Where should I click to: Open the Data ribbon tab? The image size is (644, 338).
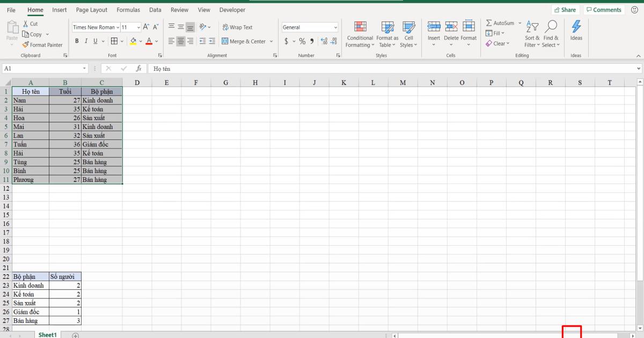click(155, 10)
